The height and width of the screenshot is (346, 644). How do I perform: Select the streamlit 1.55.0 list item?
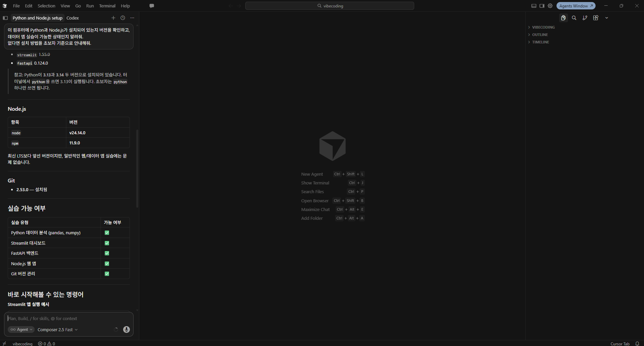point(33,55)
